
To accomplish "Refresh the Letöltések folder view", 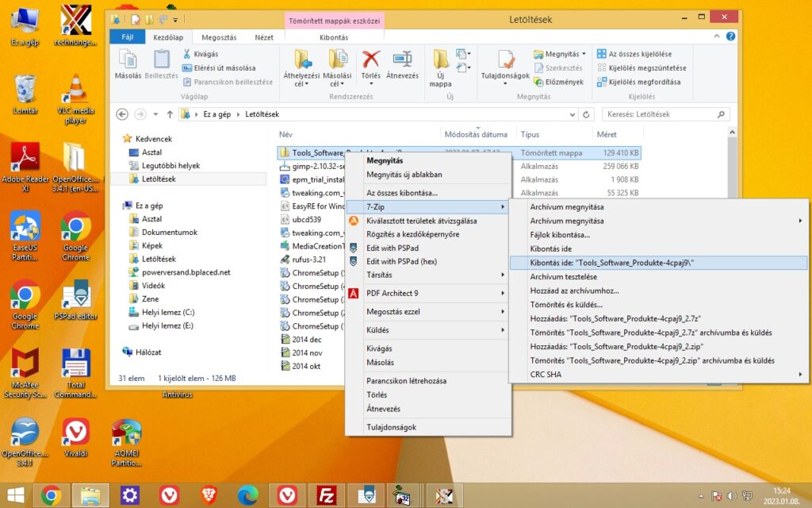I will tap(586, 114).
